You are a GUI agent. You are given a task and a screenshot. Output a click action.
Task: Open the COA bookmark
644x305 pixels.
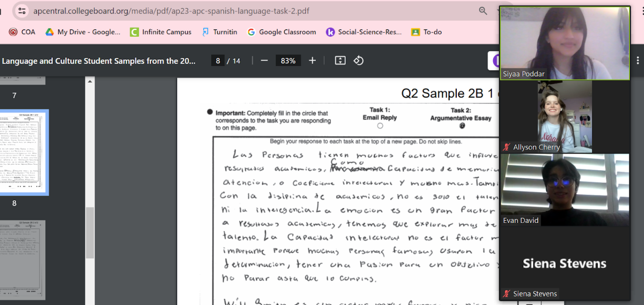click(x=22, y=32)
